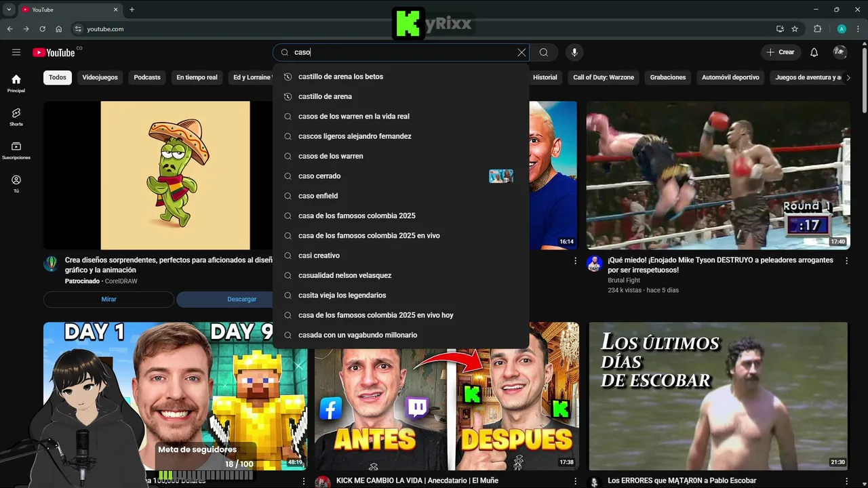
Task: Choose suggestion caso cerrado
Action: coord(401,176)
